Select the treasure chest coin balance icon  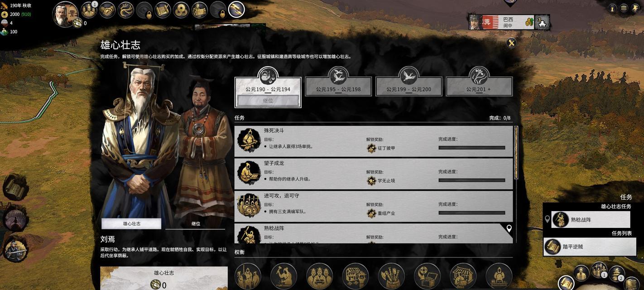[427, 276]
